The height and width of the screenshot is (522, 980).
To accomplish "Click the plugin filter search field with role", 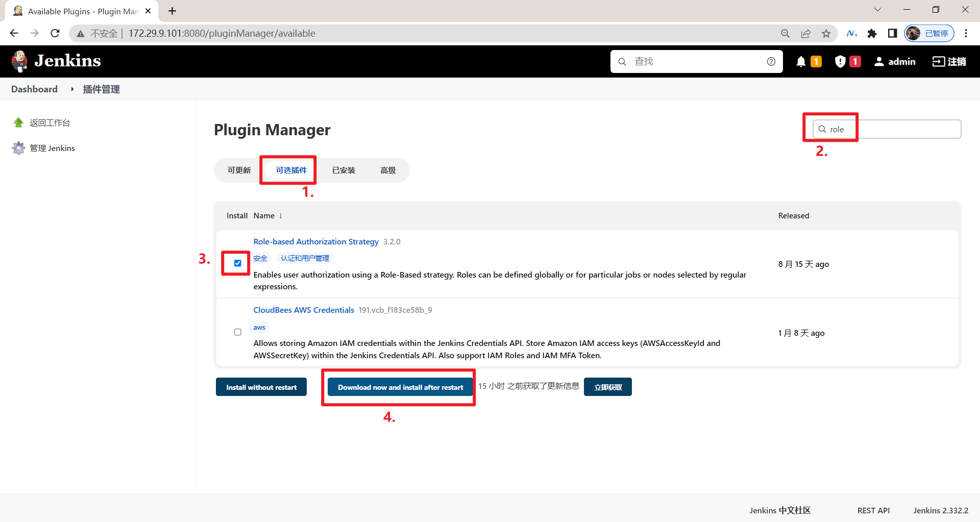I will pos(887,129).
